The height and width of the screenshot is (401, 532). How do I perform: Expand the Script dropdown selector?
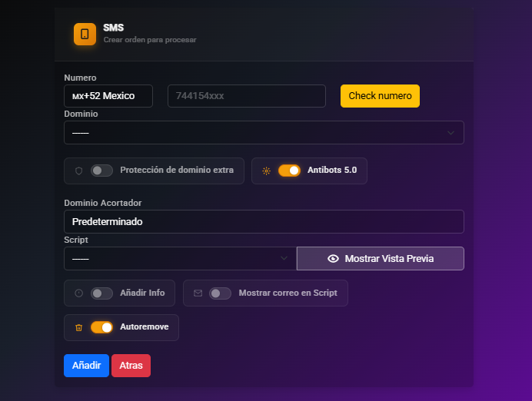(180, 259)
